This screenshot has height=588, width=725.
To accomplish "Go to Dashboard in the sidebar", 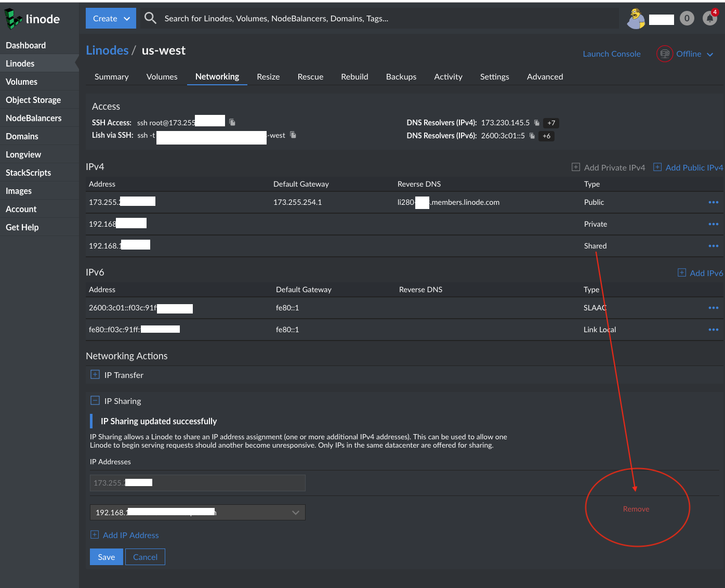I will (x=39, y=45).
